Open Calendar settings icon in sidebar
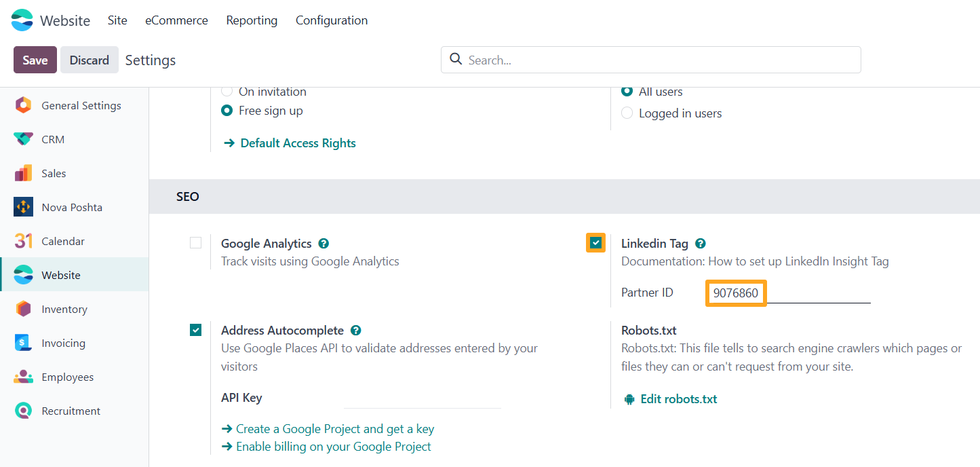 pos(23,241)
